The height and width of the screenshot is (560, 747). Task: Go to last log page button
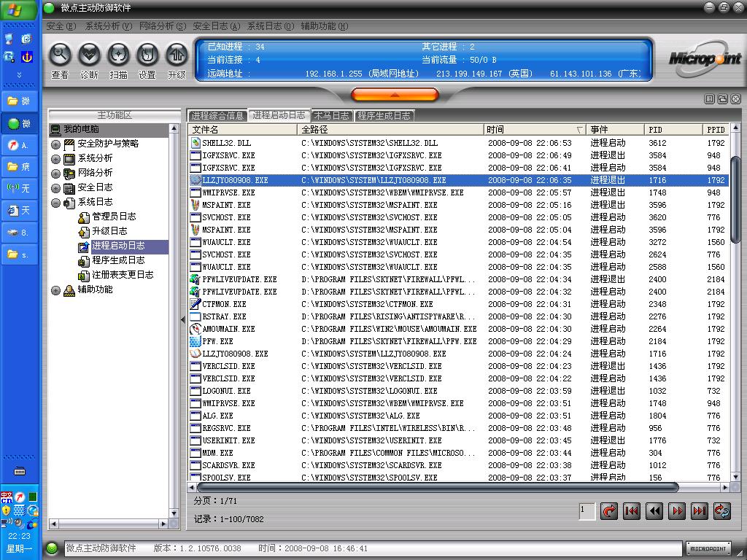[700, 511]
